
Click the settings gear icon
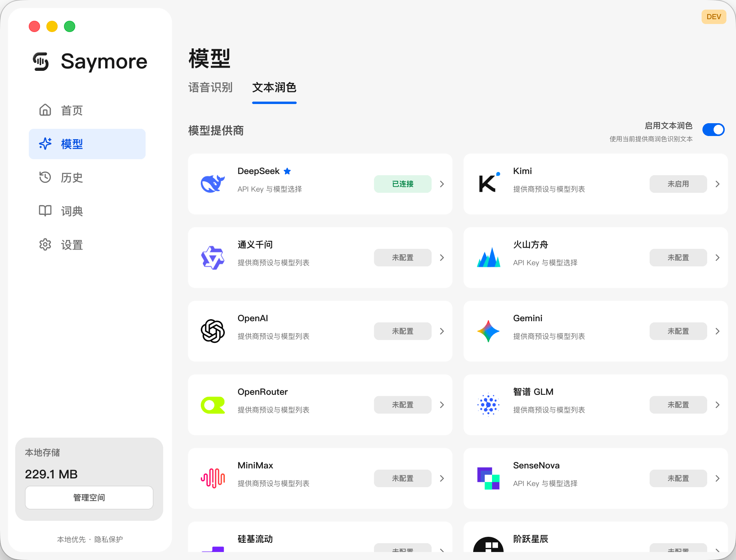(45, 244)
